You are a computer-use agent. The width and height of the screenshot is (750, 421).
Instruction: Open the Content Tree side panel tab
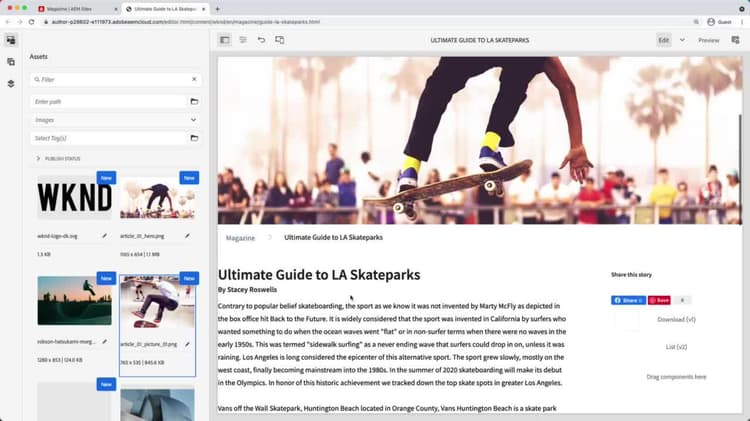coord(11,84)
